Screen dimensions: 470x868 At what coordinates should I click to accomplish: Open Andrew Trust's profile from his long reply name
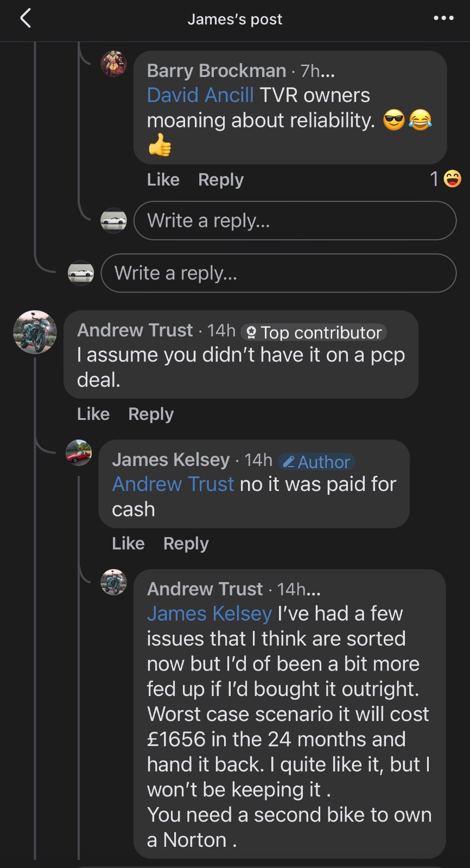(x=205, y=589)
